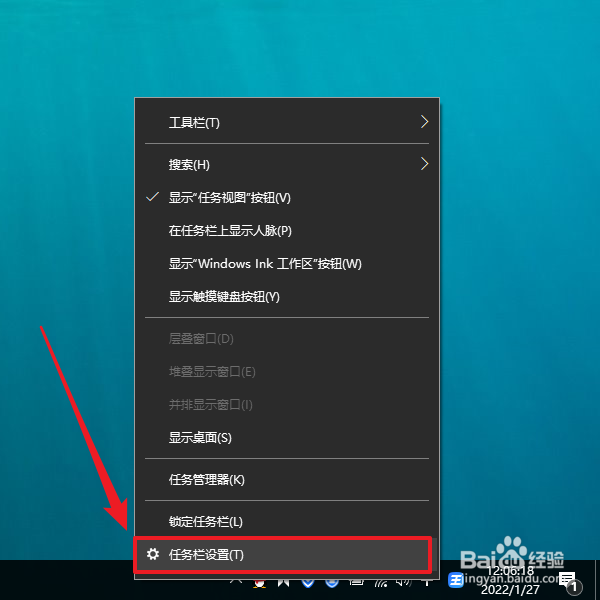This screenshot has height=600, width=600.
Task: Open the volume speaker tray icon
Action: 404,583
